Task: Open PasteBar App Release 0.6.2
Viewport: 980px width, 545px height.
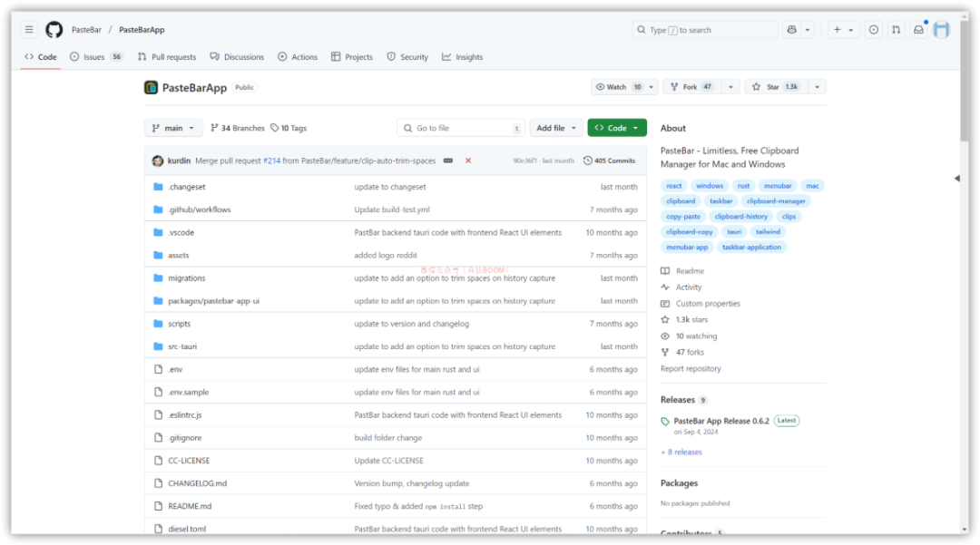Action: (721, 421)
